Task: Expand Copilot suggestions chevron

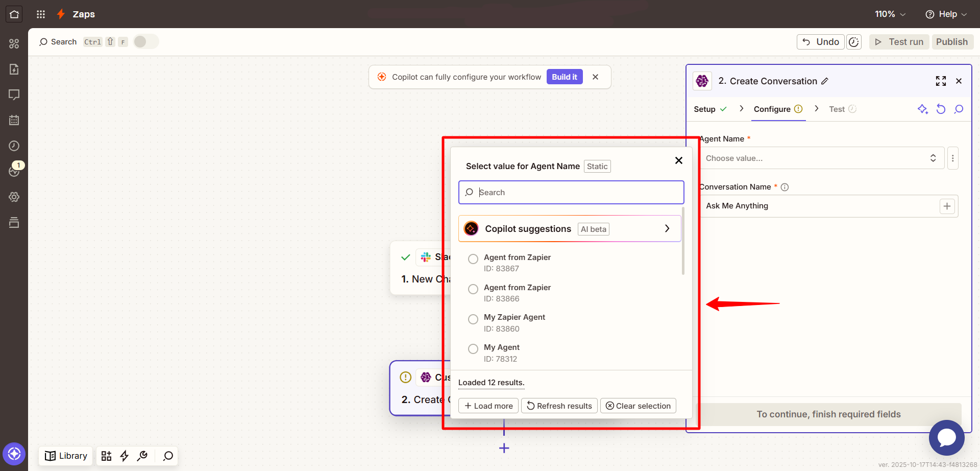Action: coord(667,229)
